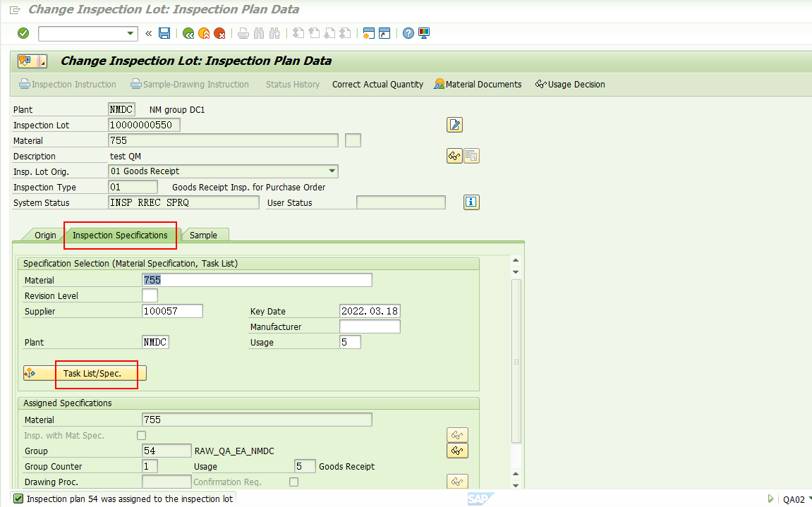812x507 pixels.
Task: Open the change document icon next to Inspection Lot
Action: point(454,125)
